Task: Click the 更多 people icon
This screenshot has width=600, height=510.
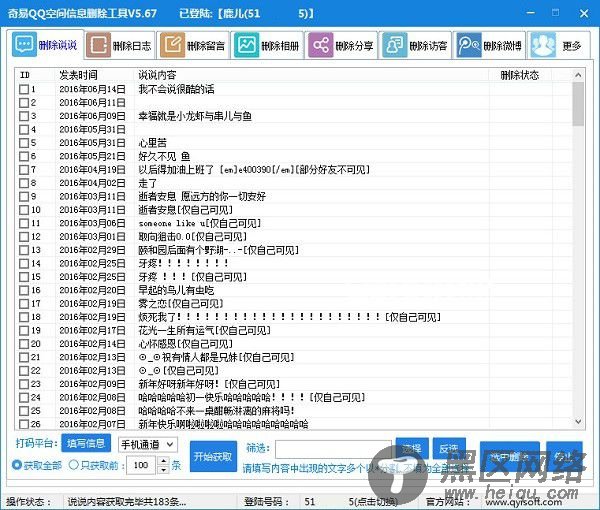Action: [x=543, y=45]
